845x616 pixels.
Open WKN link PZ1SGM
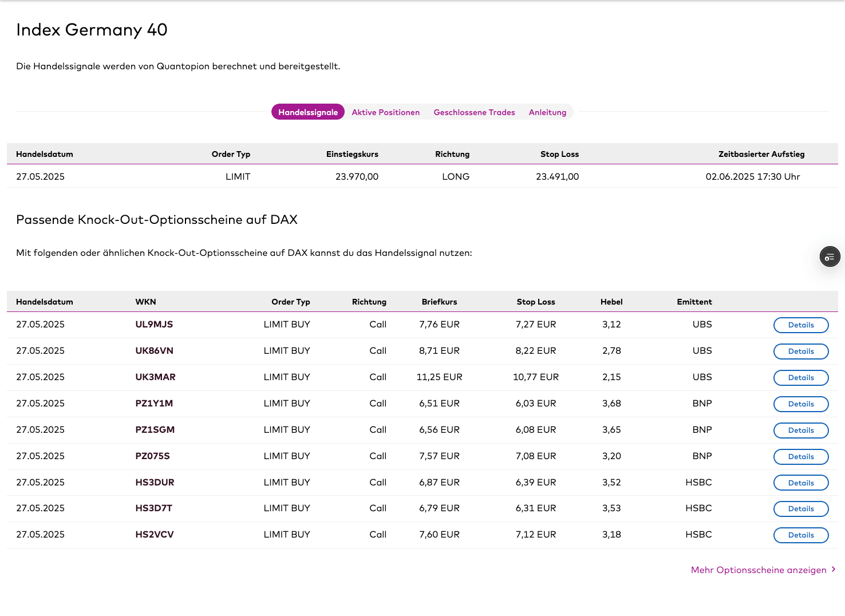(155, 429)
